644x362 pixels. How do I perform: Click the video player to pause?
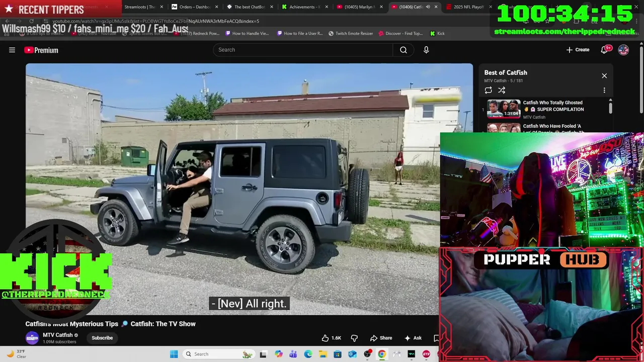pyautogui.click(x=249, y=189)
